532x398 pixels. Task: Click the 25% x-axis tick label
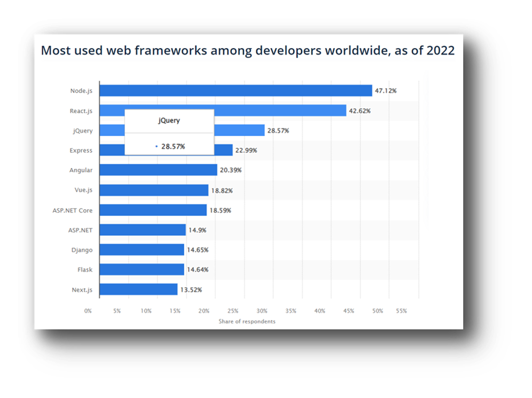[x=233, y=311]
